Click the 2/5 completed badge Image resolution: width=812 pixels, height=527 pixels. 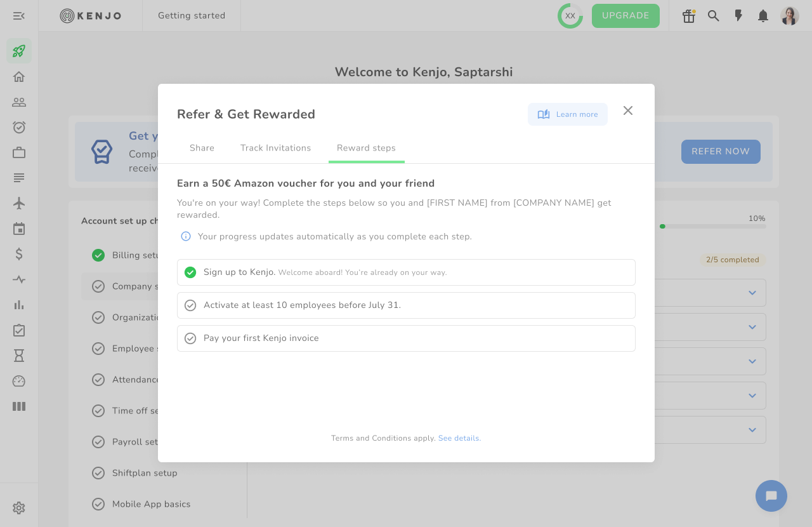[x=733, y=260]
